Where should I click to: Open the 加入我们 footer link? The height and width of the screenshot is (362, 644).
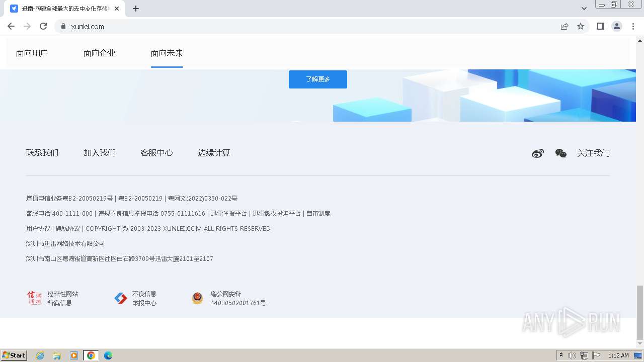click(x=100, y=153)
